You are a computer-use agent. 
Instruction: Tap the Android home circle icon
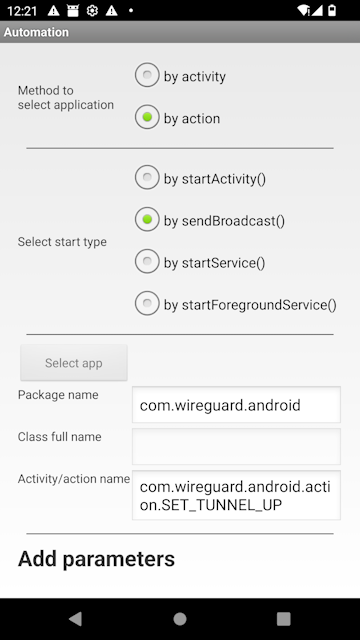180,619
